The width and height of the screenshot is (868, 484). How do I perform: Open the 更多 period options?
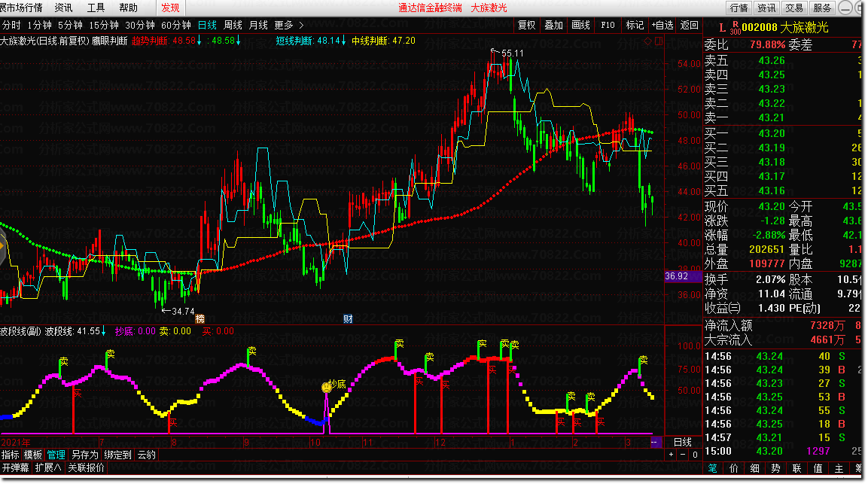click(283, 26)
